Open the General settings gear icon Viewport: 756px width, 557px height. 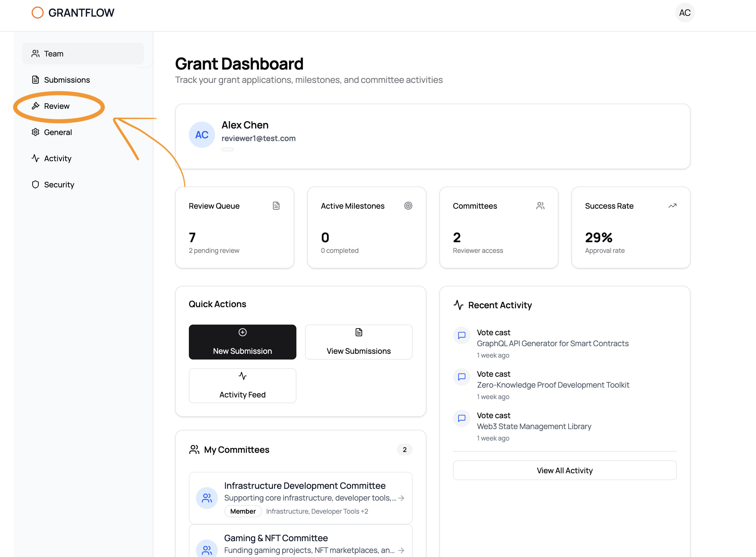coord(36,132)
